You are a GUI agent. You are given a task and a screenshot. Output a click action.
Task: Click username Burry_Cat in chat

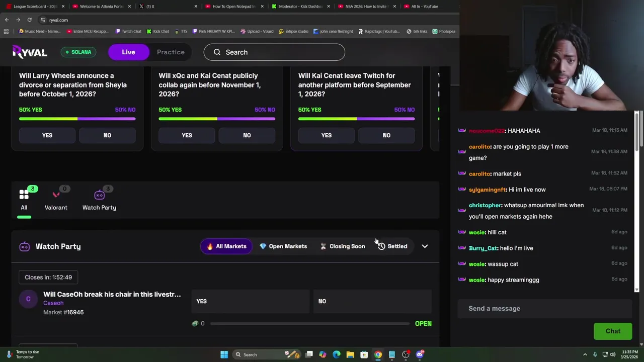(483, 248)
